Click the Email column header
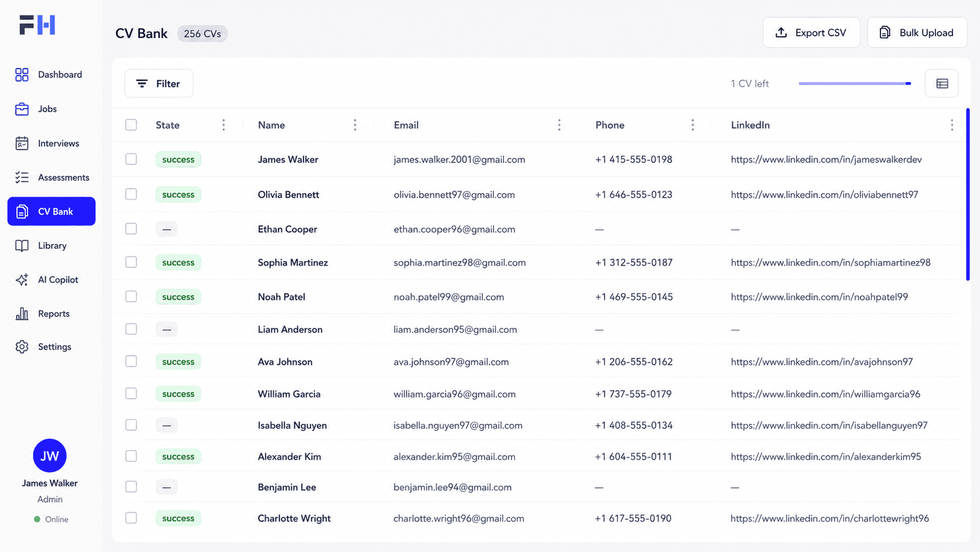 click(406, 125)
